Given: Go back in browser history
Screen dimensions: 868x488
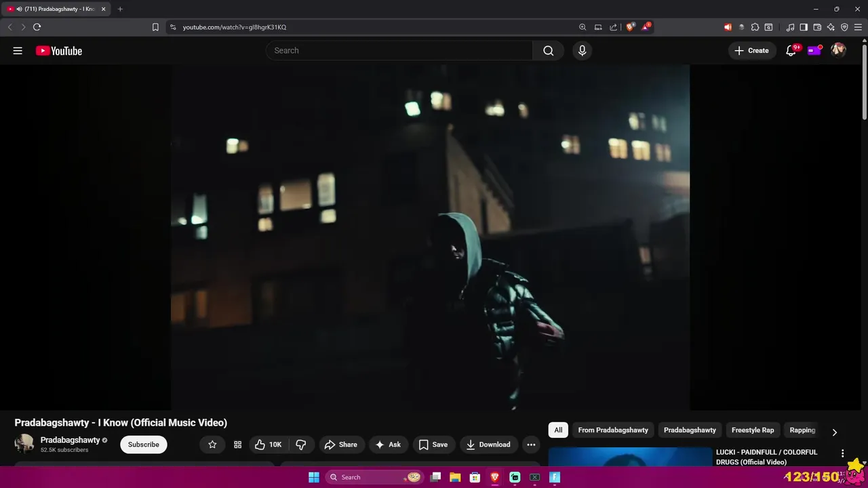Looking at the screenshot, I should click(9, 27).
